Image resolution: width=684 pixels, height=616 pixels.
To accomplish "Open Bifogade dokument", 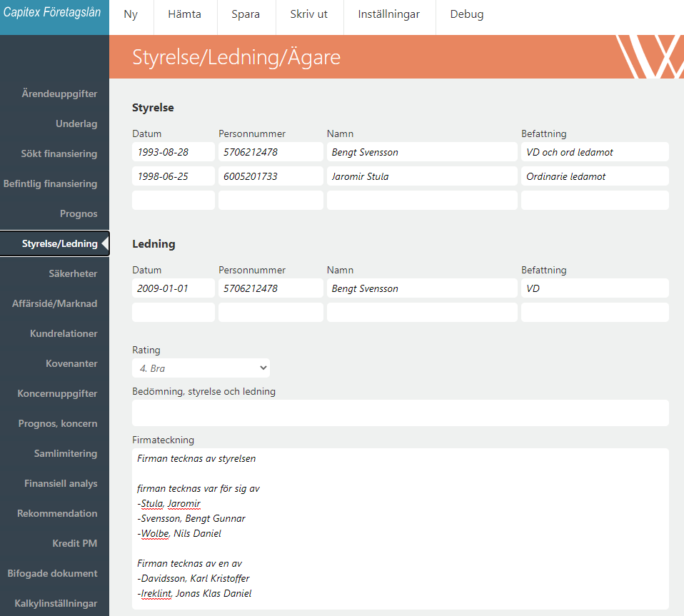I will 52,574.
